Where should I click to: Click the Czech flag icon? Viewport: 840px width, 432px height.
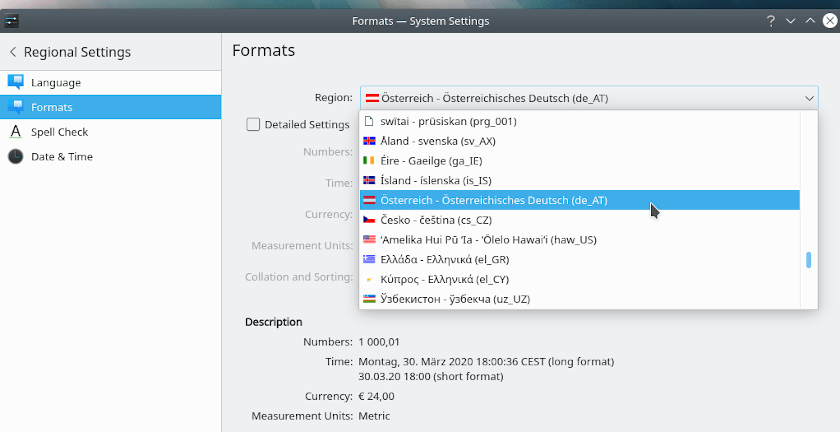pos(369,220)
